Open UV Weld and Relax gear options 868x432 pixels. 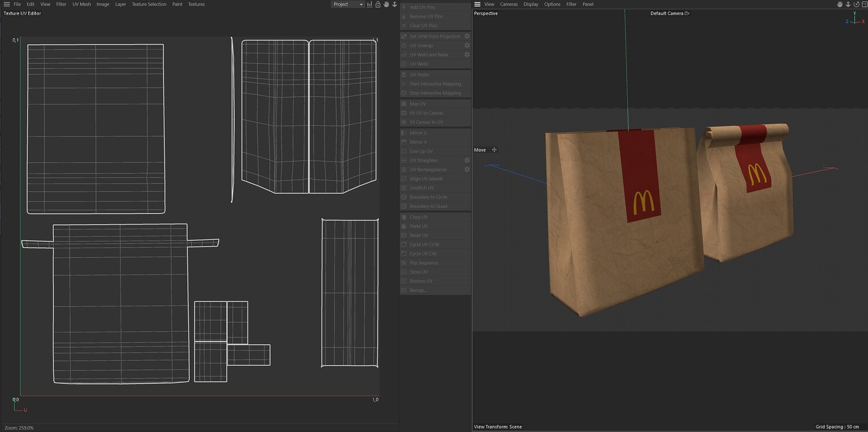pos(467,55)
